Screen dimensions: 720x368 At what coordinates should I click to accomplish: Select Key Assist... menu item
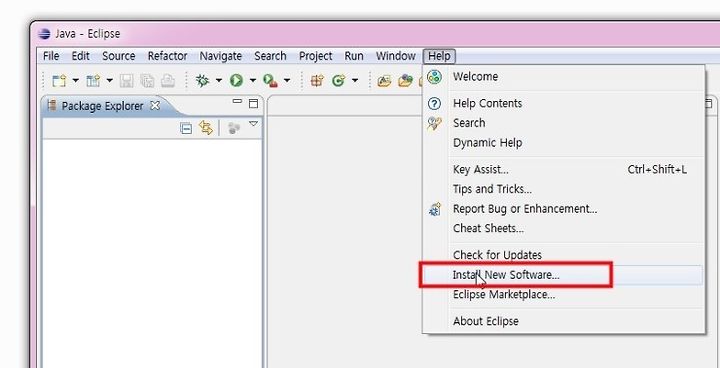click(563, 170)
